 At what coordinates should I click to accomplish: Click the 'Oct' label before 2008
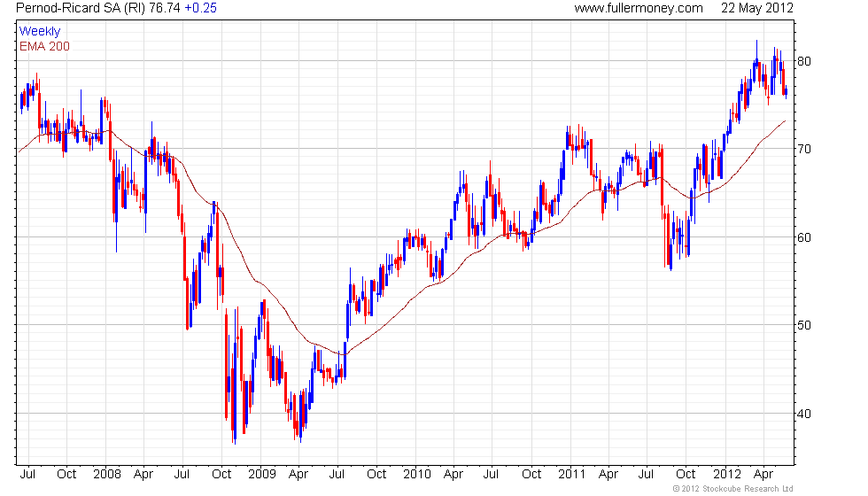click(x=66, y=475)
